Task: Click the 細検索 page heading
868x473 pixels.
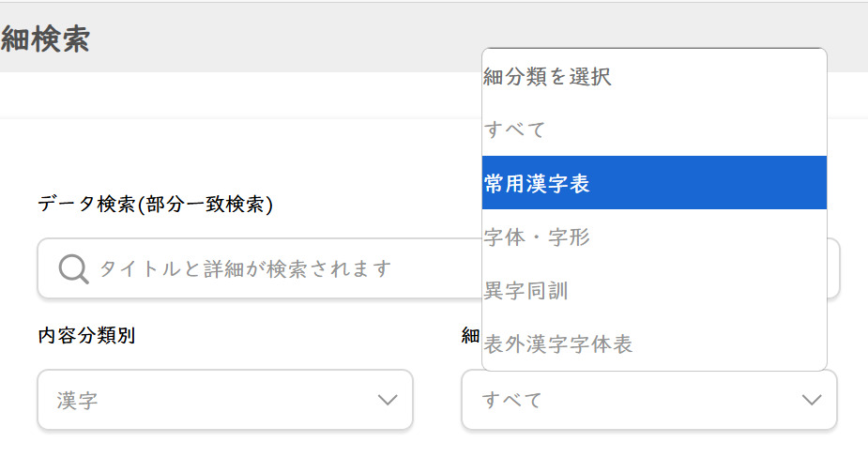Action: coord(45,39)
